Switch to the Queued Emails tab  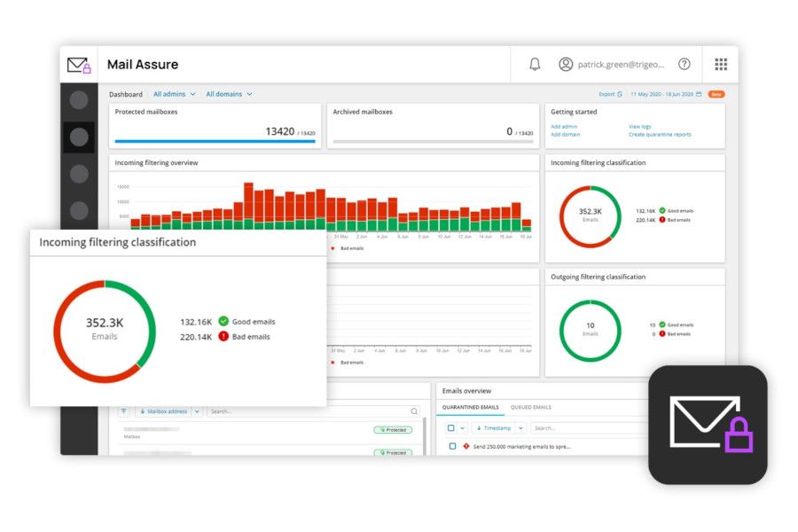coord(530,407)
